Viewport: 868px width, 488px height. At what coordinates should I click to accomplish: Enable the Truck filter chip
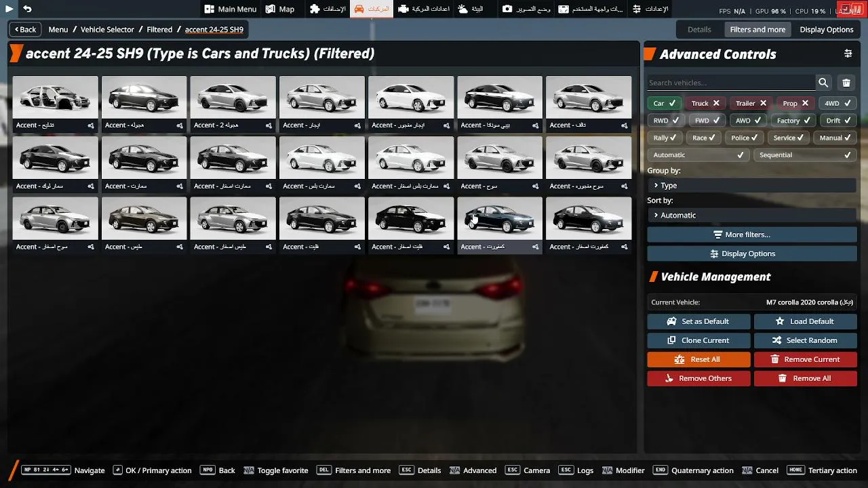(705, 103)
